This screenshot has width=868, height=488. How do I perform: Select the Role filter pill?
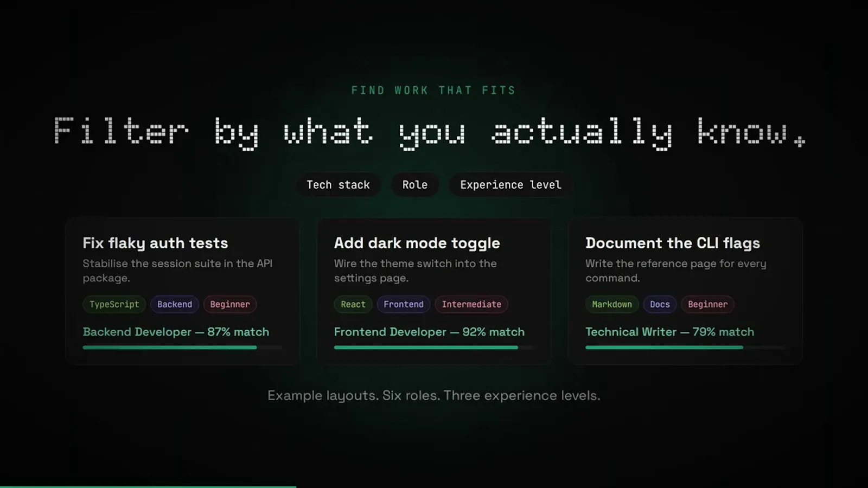click(415, 185)
